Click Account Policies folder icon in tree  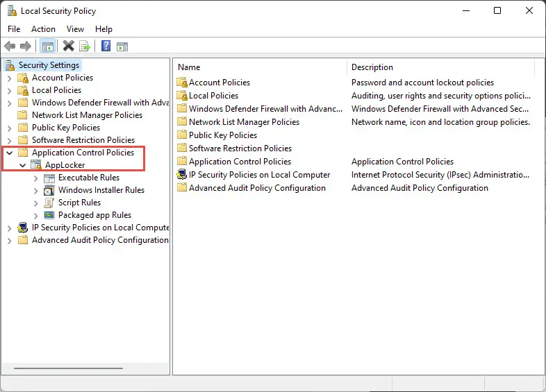tap(23, 78)
